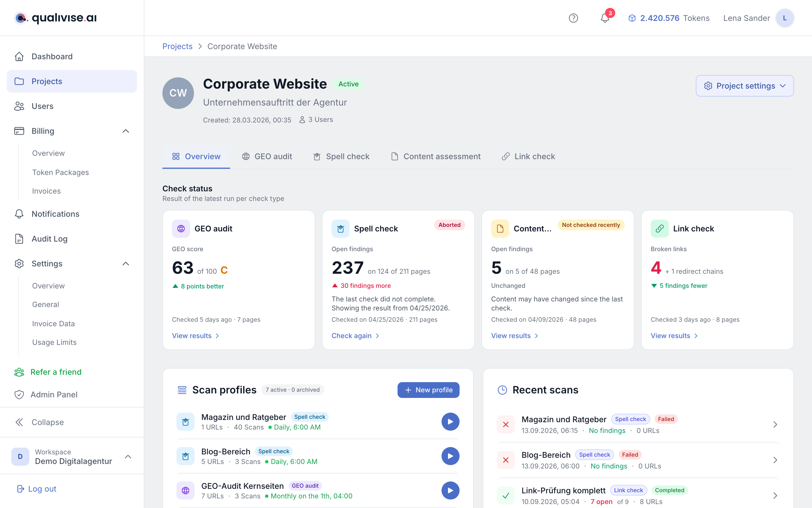
Task: Click the Link check card chain icon
Action: (x=660, y=229)
